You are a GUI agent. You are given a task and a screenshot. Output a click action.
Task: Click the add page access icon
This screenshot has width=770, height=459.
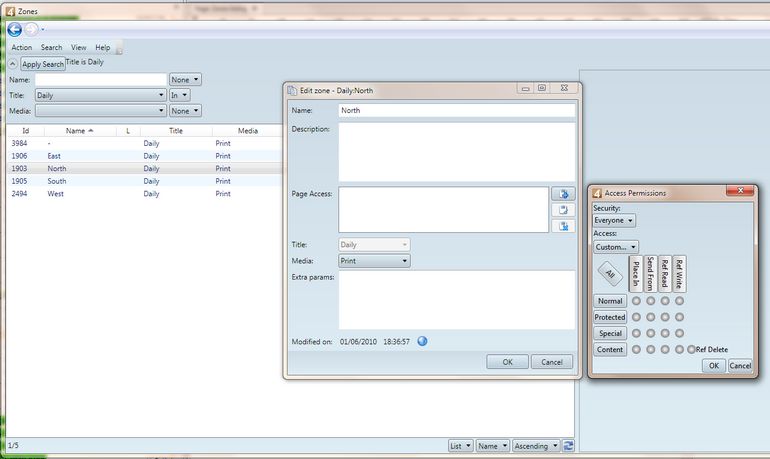(563, 194)
